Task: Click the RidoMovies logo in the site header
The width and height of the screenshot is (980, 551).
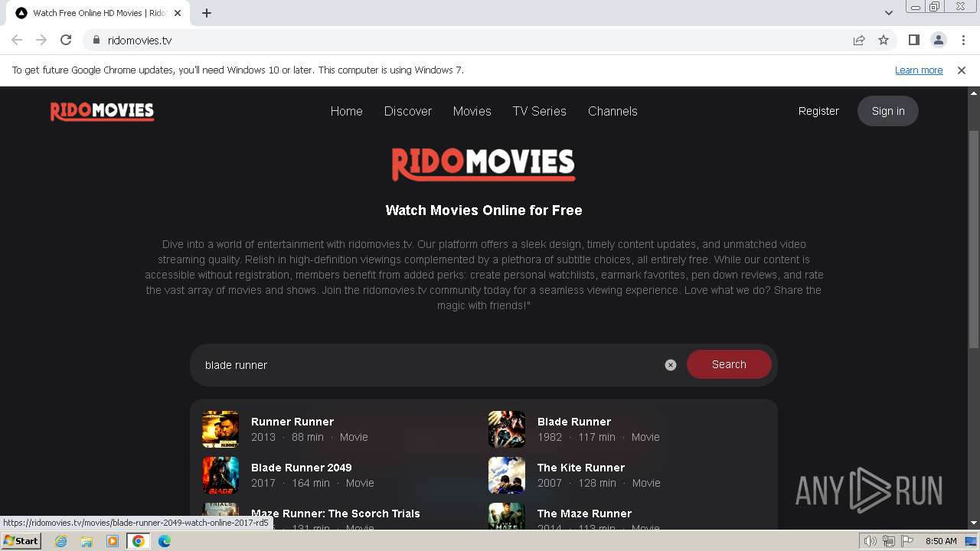Action: (102, 112)
